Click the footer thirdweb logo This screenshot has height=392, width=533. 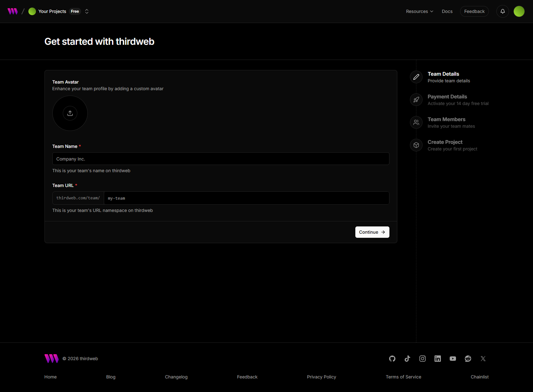(51, 359)
